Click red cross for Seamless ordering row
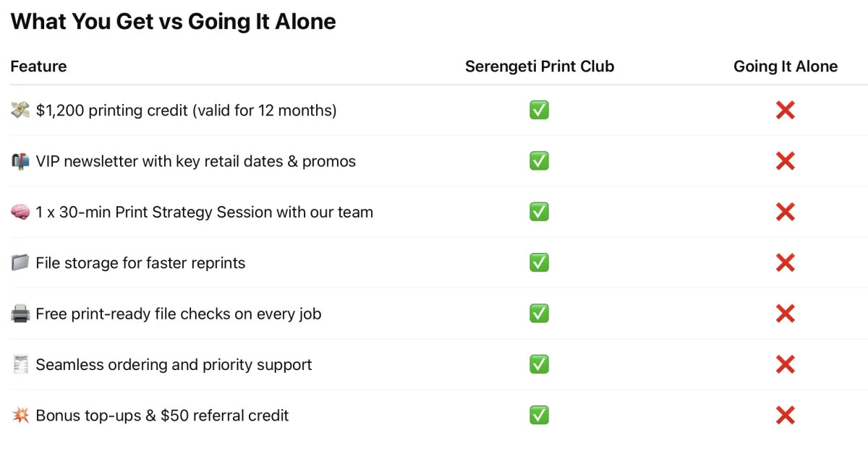Screen dimensions: 868x464 pyautogui.click(x=786, y=365)
